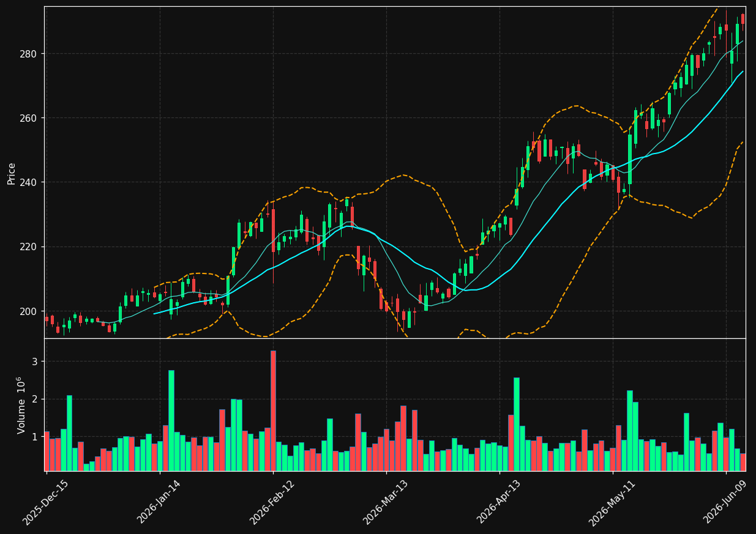Select the 2026-Apr-13 date label
The height and width of the screenshot is (534, 756).
(499, 502)
